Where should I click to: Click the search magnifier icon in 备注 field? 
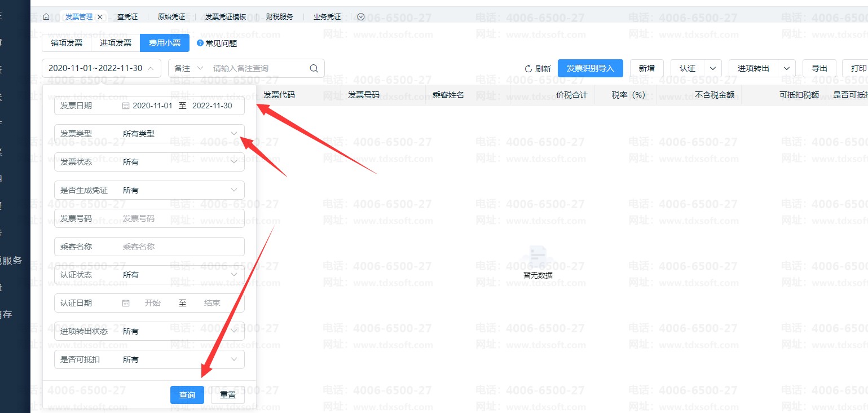(314, 68)
